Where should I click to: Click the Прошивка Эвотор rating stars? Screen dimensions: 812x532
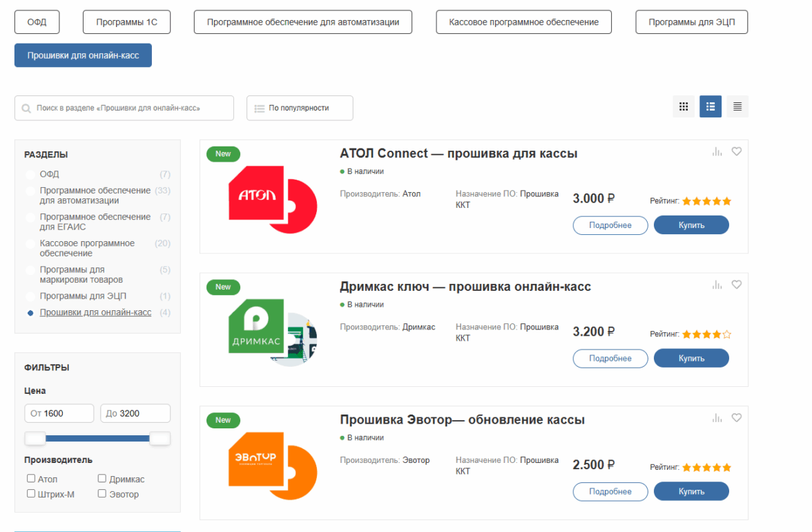(706, 467)
